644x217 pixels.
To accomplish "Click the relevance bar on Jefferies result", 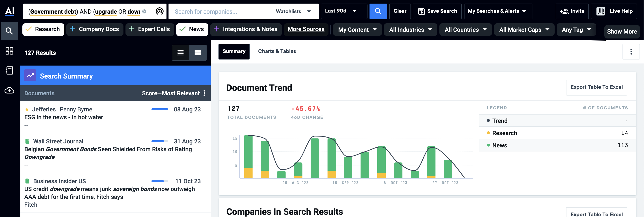I will click(x=160, y=109).
